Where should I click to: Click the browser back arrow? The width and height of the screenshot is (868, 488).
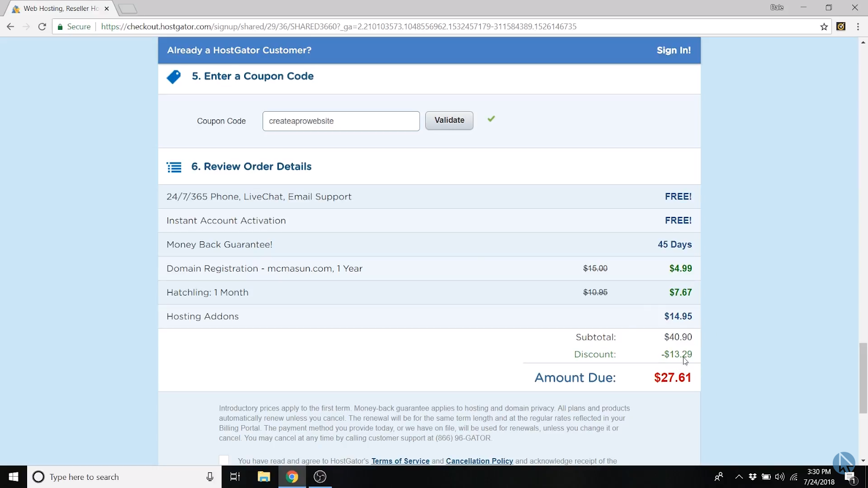10,27
